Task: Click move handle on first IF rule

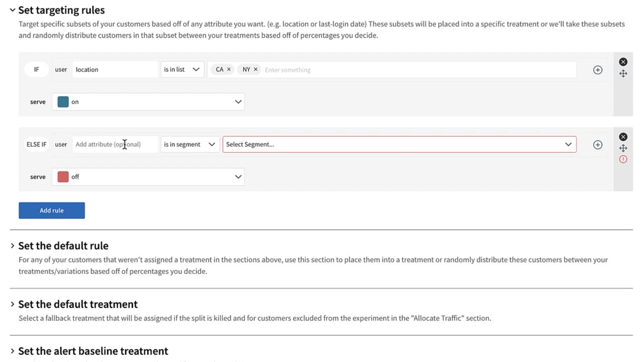Action: tap(623, 73)
